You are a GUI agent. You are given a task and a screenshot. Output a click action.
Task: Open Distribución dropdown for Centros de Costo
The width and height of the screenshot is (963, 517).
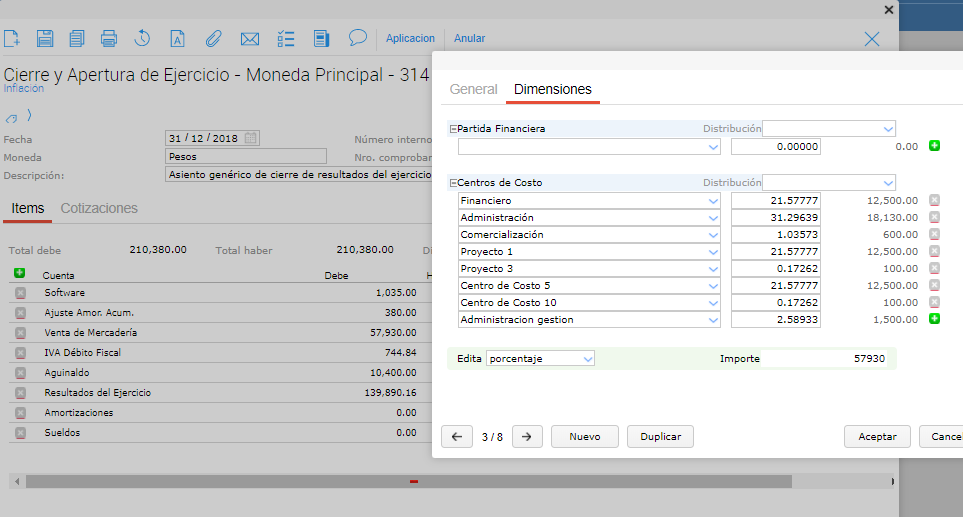coord(887,183)
